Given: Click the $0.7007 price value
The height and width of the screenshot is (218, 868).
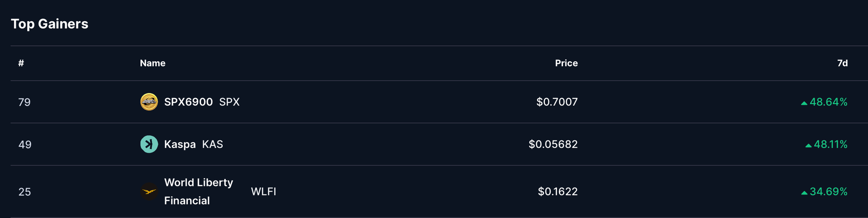Looking at the screenshot, I should [x=557, y=102].
